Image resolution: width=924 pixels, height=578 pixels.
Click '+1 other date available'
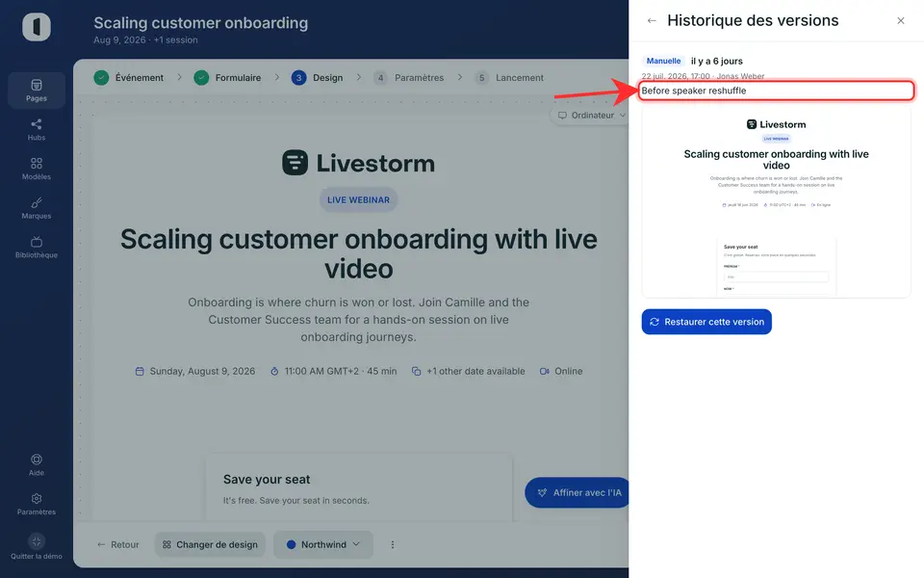[x=469, y=371]
